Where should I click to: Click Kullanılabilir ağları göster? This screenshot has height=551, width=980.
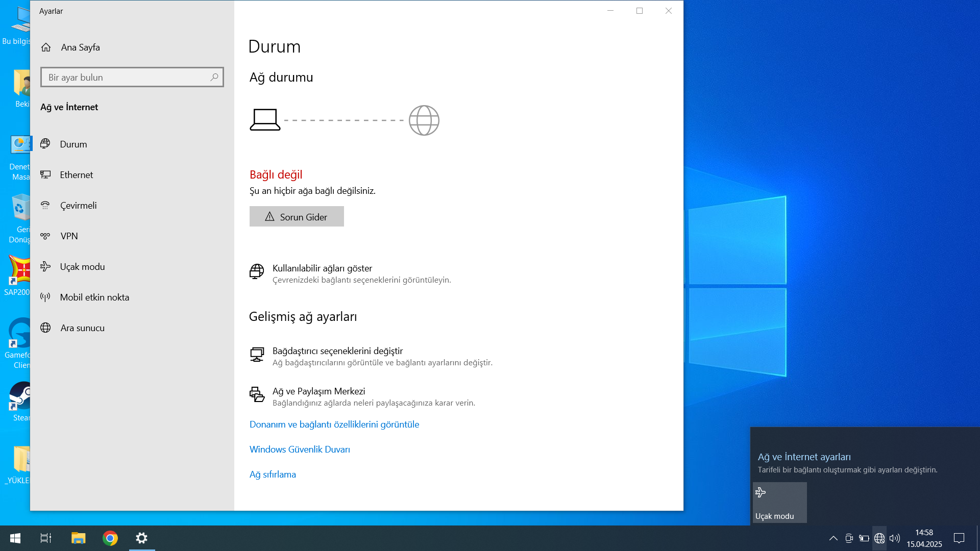click(322, 268)
